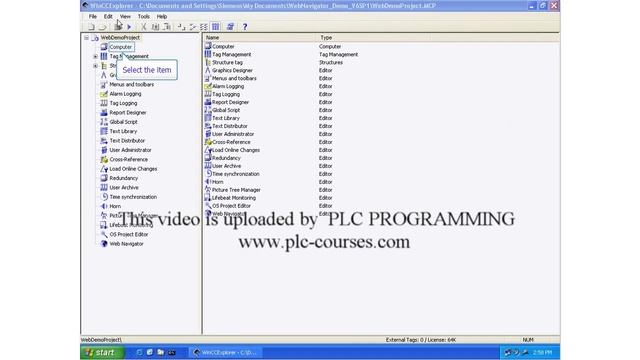Click Web Navigator icon in navigation tree

coord(104,244)
